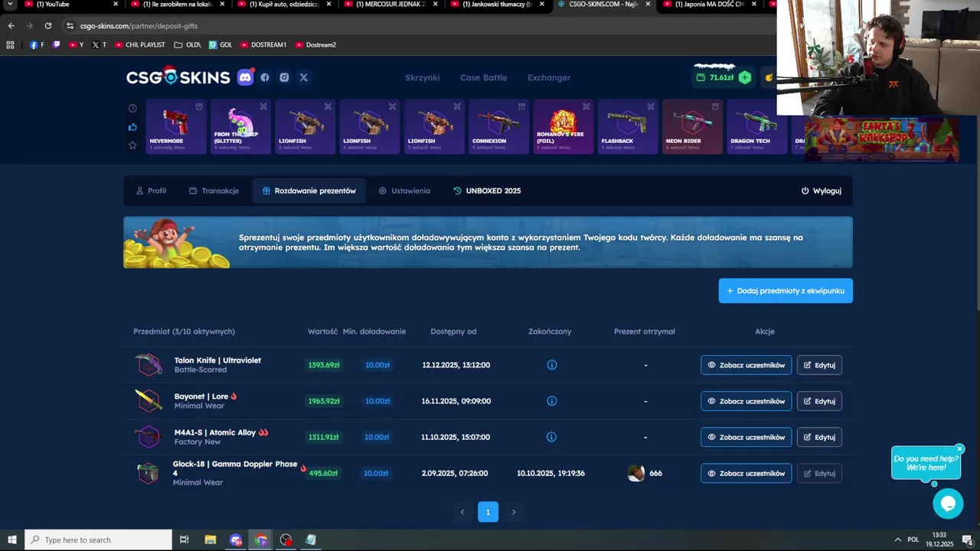Go to pagination page 1
Screen dimensions: 980x551
[488, 512]
